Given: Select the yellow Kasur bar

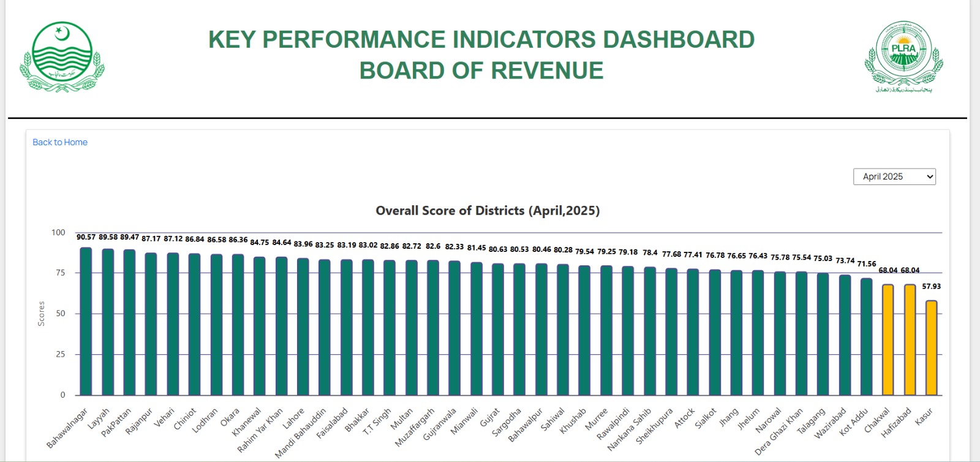Looking at the screenshot, I should pos(931,348).
